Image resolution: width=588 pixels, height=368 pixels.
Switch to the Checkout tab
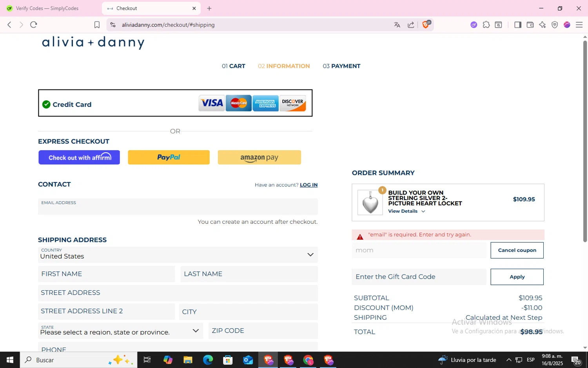click(151, 8)
